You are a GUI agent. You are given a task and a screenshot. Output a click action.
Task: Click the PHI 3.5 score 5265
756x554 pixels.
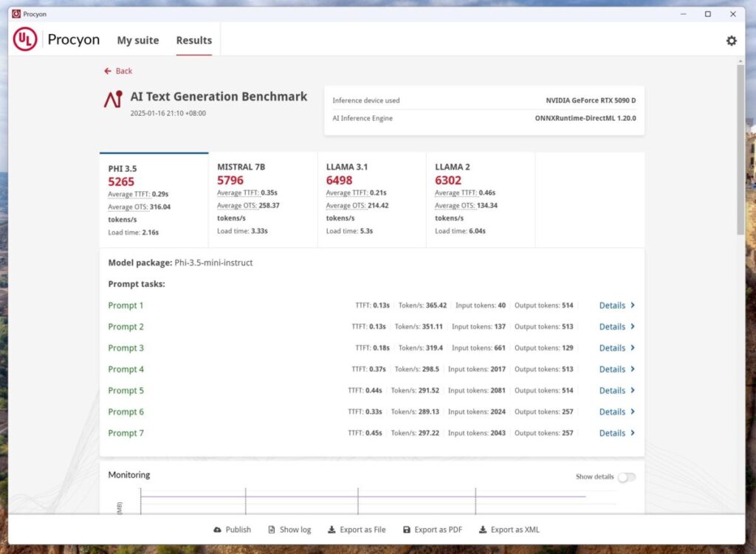[x=121, y=181]
